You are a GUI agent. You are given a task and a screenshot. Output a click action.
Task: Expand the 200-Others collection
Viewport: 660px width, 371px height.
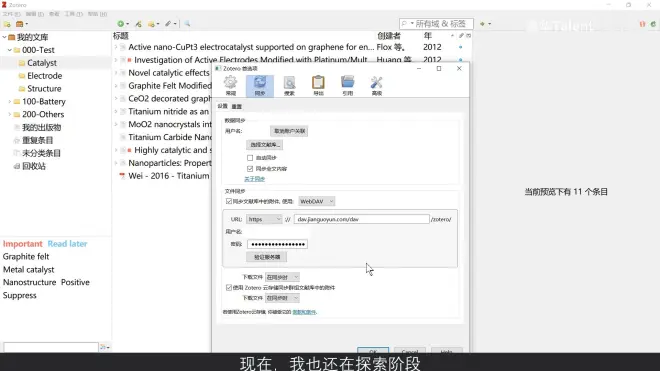point(10,114)
